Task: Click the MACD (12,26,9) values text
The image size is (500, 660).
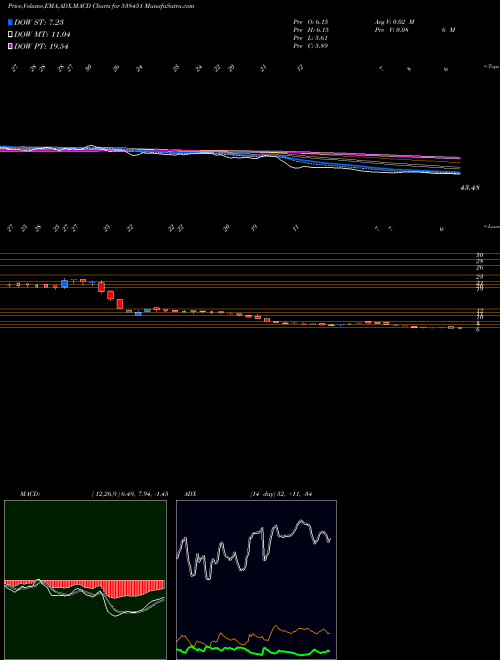Action: [x=130, y=494]
